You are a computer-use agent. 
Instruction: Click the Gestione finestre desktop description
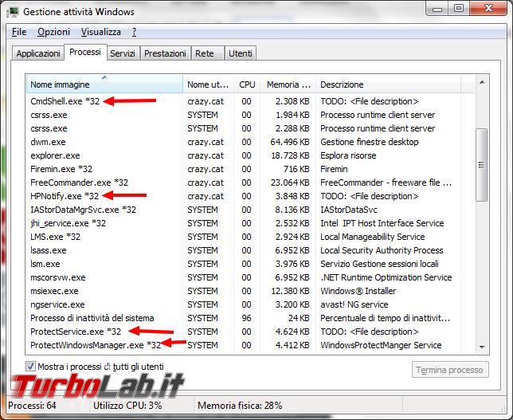pyautogui.click(x=370, y=142)
